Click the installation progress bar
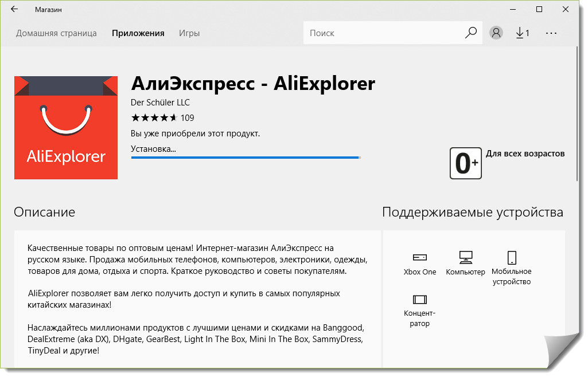 tap(246, 157)
